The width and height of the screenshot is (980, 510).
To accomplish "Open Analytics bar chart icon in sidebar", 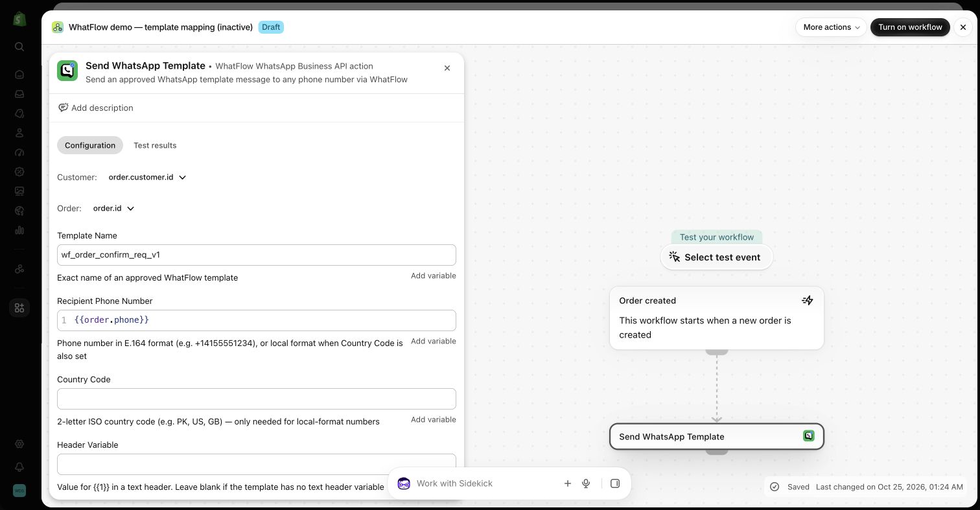I will 19,230.
